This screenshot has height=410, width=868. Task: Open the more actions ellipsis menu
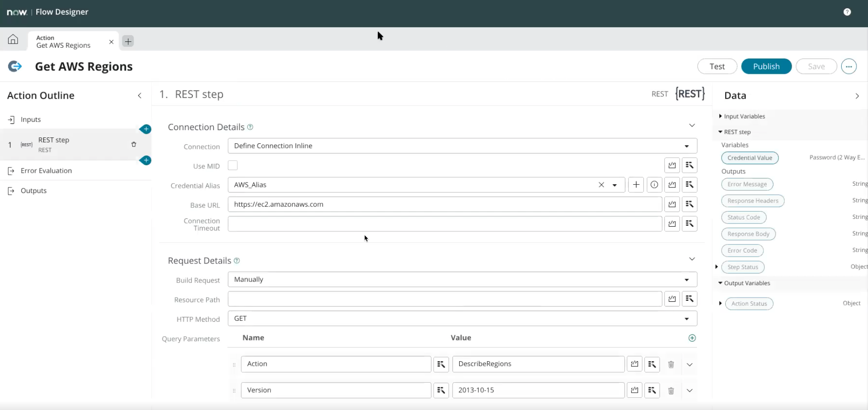click(849, 66)
